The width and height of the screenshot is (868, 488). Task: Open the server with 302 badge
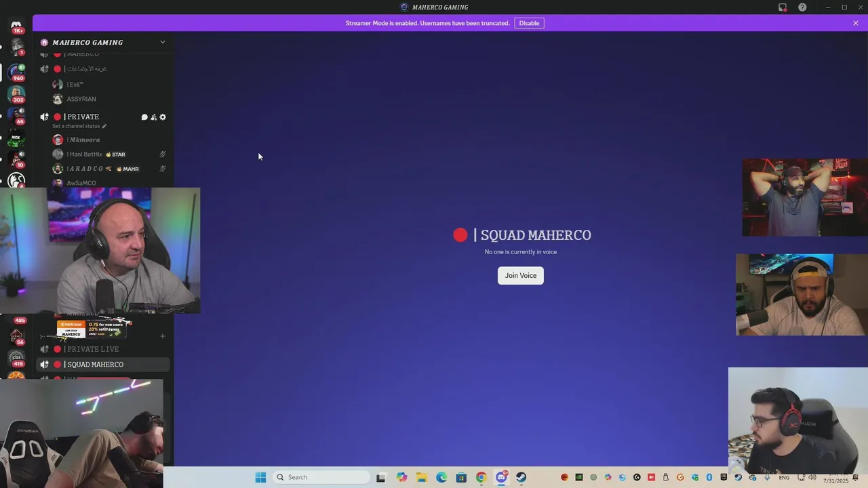click(16, 93)
